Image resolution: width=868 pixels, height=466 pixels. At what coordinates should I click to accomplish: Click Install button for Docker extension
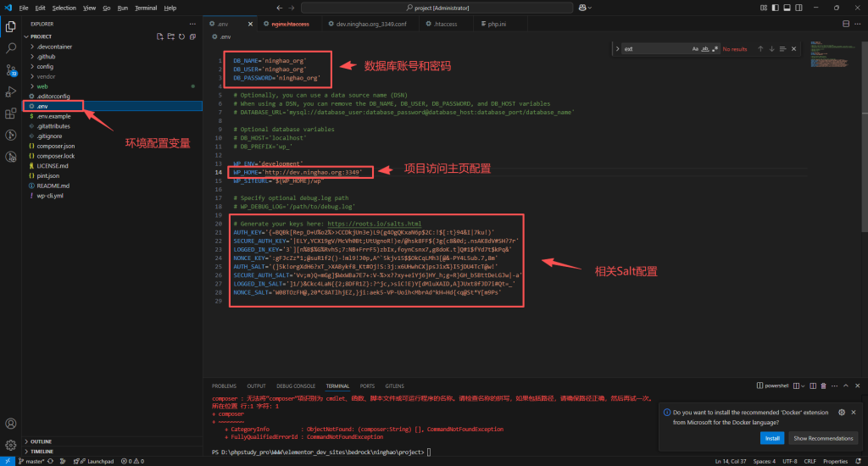click(771, 438)
